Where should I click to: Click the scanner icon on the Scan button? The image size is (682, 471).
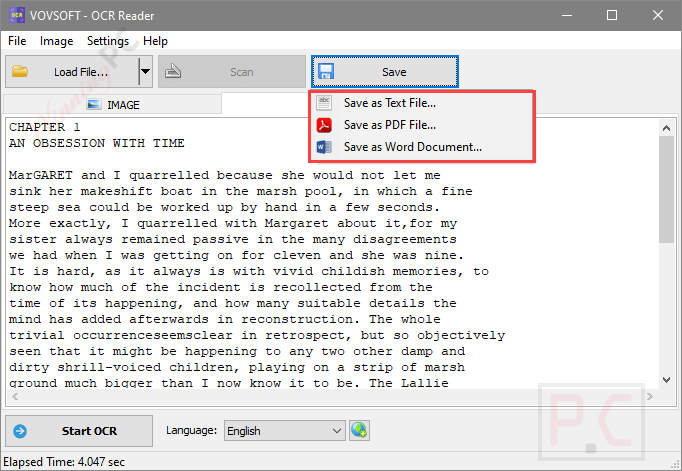[x=173, y=71]
